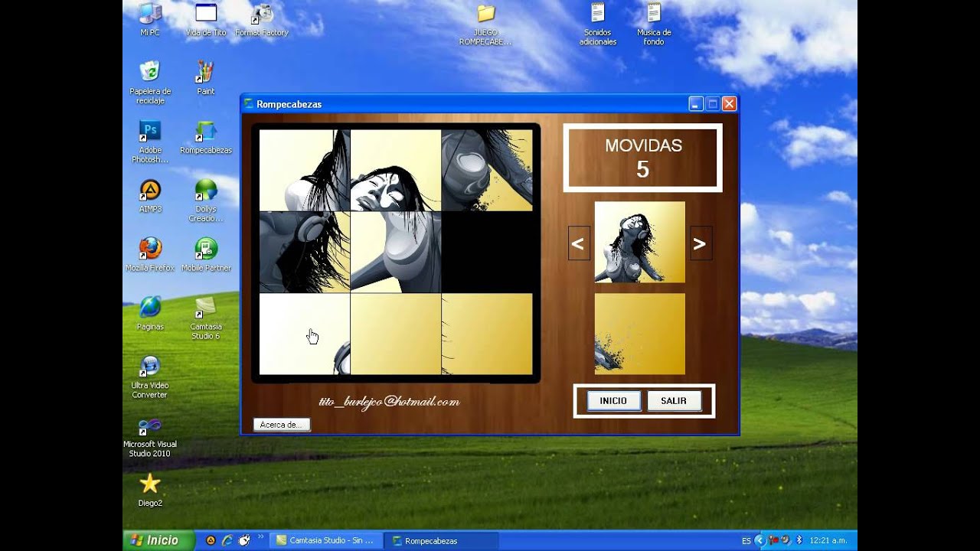The width and height of the screenshot is (980, 551).
Task: Minimize the Rompecabezas window
Action: point(696,104)
